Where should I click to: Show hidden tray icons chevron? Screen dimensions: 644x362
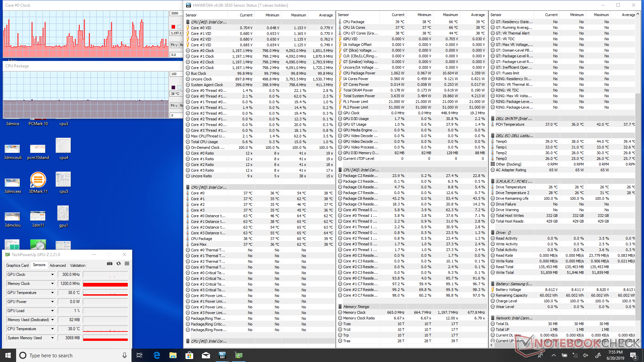click(x=553, y=355)
